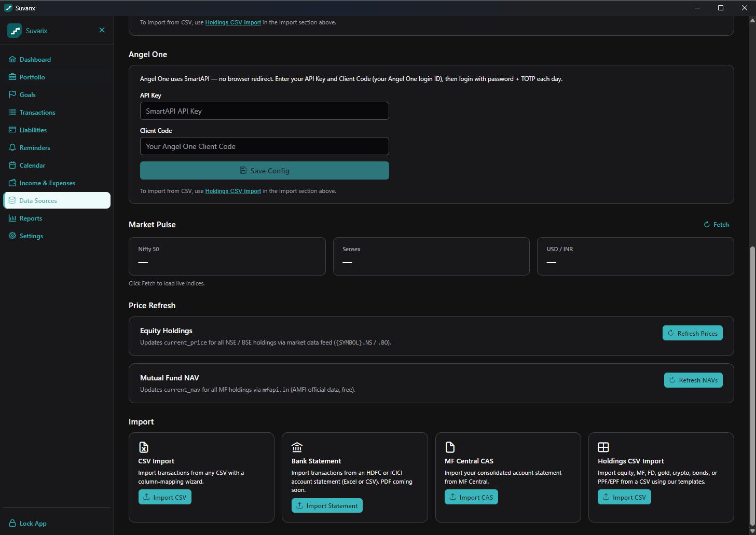The height and width of the screenshot is (535, 756).
Task: Click the Holdings CSV Import grid icon
Action: pos(603,447)
